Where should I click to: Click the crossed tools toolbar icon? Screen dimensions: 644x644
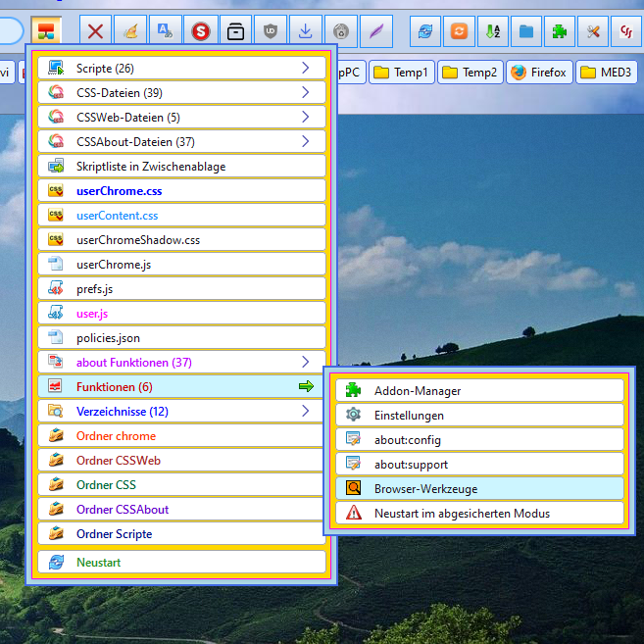[592, 31]
